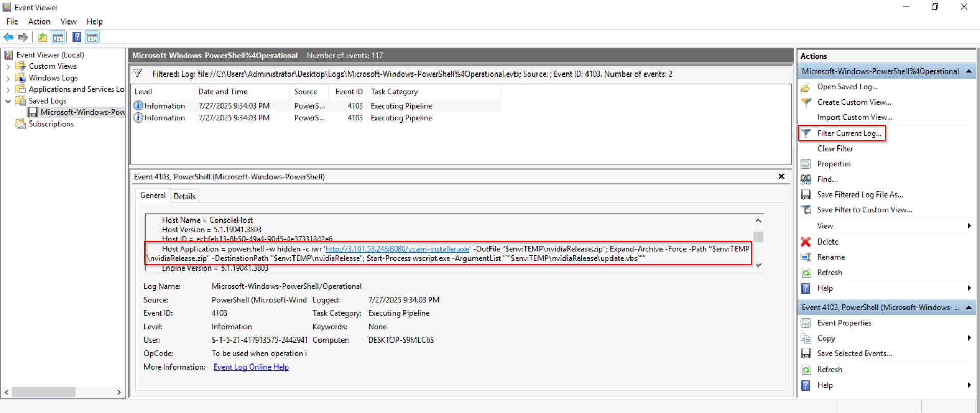This screenshot has width=980, height=413.
Task: Click the Save Filter to Custom View icon
Action: pyautogui.click(x=806, y=210)
